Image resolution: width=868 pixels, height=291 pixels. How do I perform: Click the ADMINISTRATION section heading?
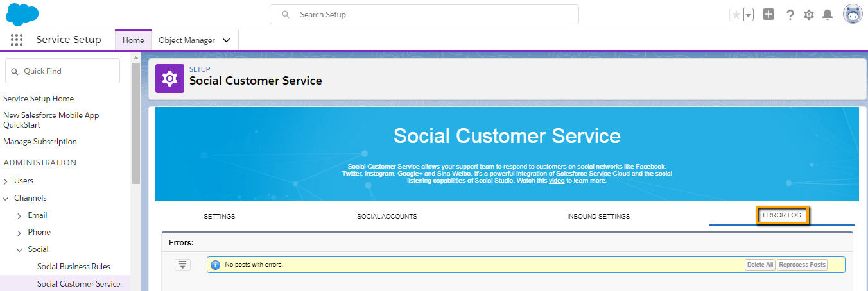coord(40,163)
